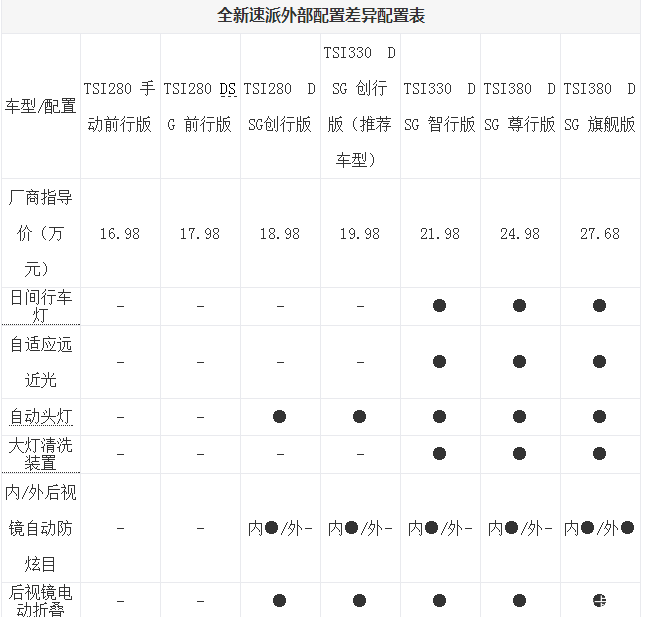Click the price value 16.98
The width and height of the screenshot is (646, 617).
click(120, 234)
